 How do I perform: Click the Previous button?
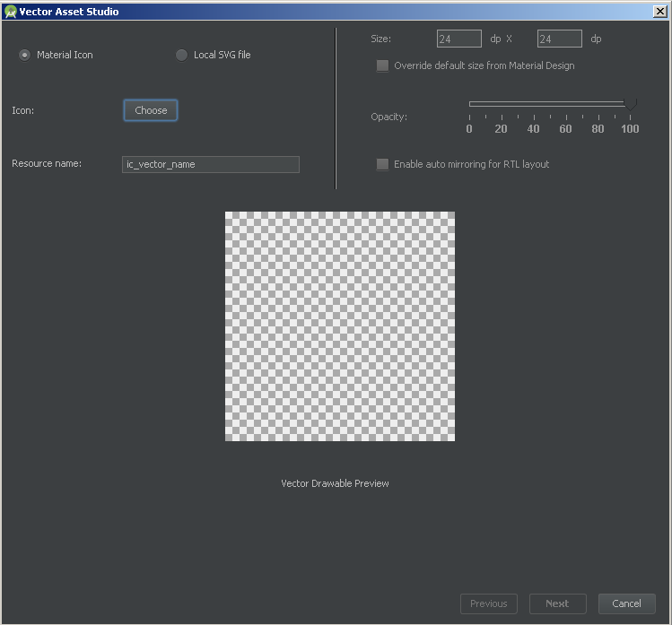click(489, 603)
